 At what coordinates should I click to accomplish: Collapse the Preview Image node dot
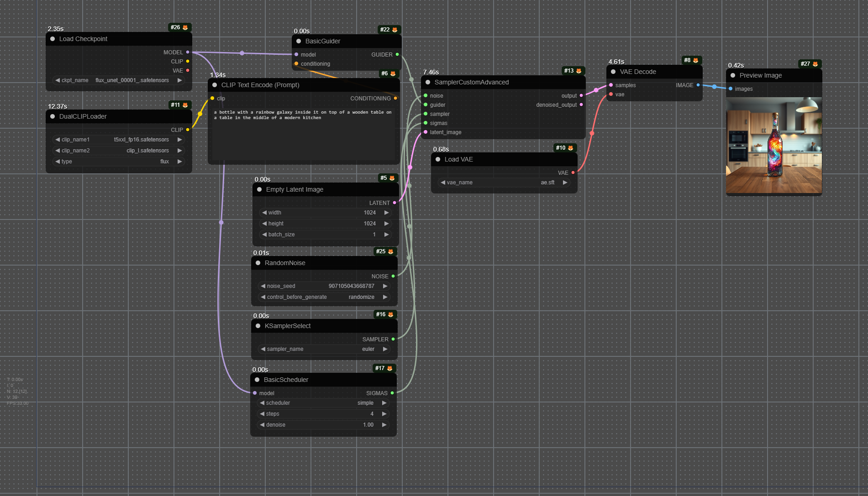click(733, 76)
